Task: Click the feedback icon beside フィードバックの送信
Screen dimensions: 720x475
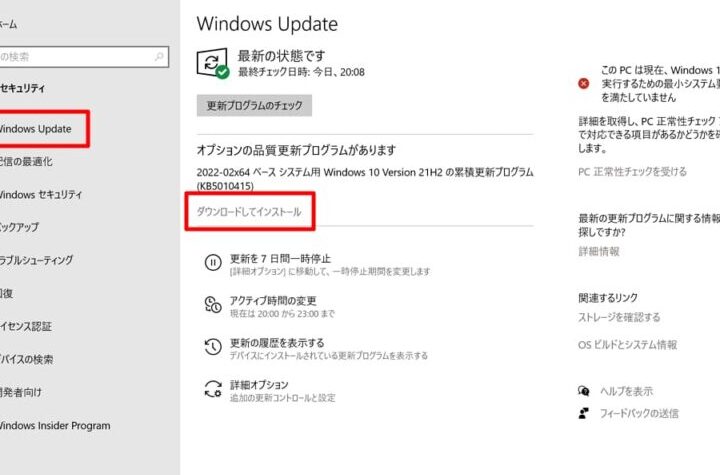Action: (584, 413)
